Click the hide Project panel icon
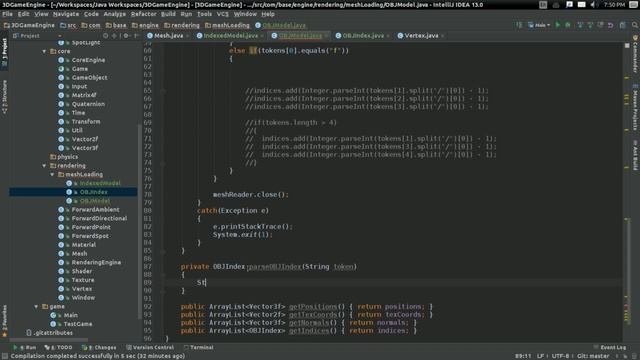Screen dimensions: 640x360 136,36
